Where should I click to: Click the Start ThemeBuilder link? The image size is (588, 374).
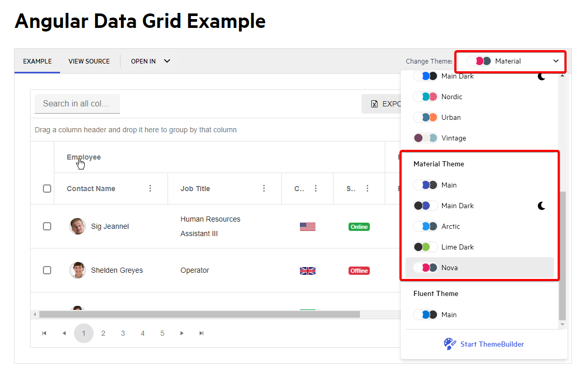pyautogui.click(x=492, y=344)
